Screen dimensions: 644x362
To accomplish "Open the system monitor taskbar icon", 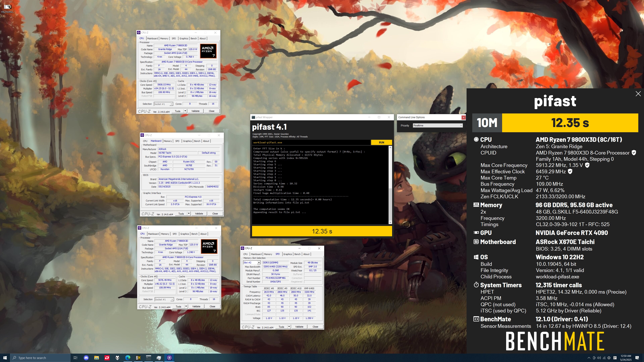I will pyautogui.click(x=159, y=358).
